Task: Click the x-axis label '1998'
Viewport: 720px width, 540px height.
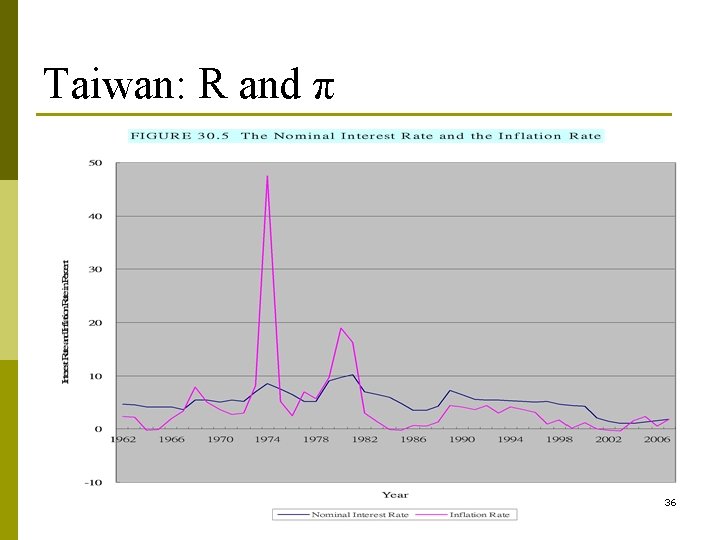Action: point(559,439)
